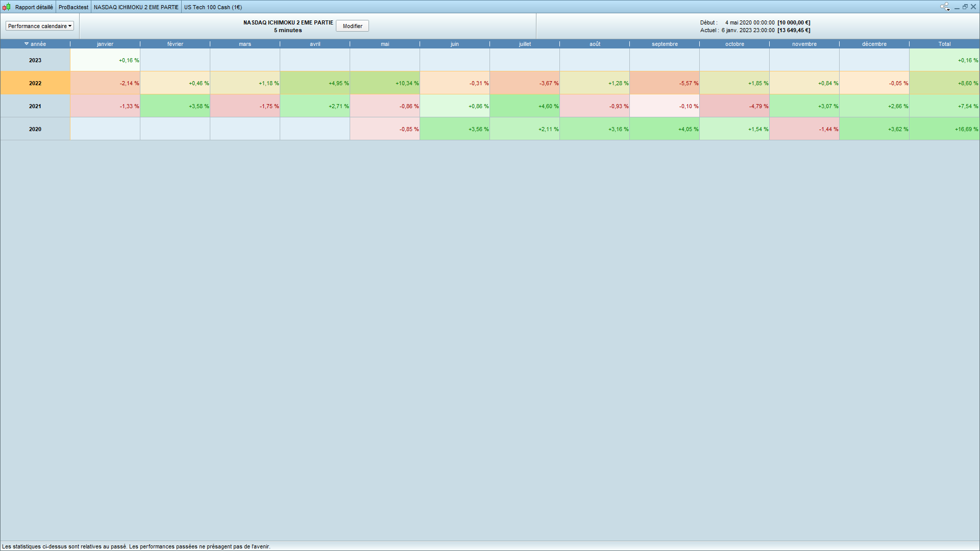This screenshot has height=551, width=980.
Task: Open the Performance calendaire dropdown
Action: [x=40, y=26]
